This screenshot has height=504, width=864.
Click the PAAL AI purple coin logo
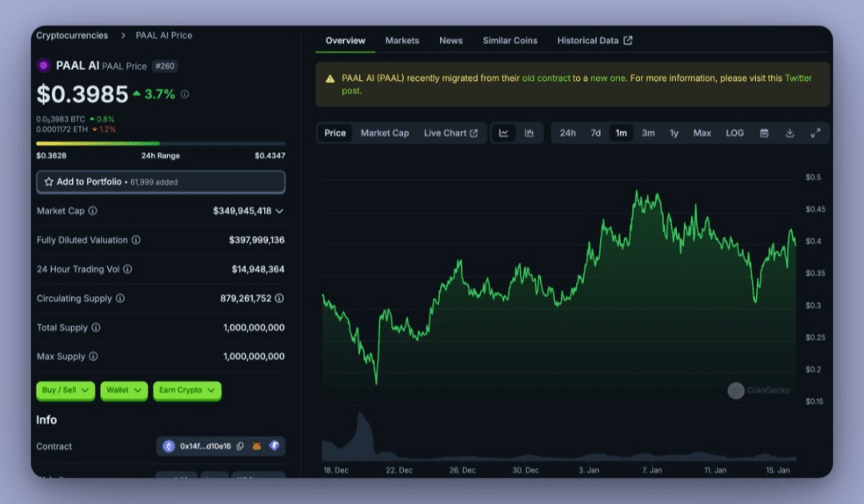(x=43, y=66)
